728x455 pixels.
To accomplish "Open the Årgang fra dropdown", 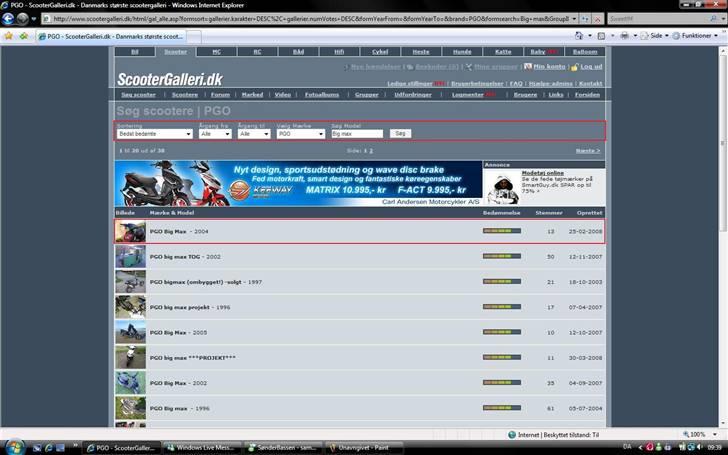I will click(215, 134).
